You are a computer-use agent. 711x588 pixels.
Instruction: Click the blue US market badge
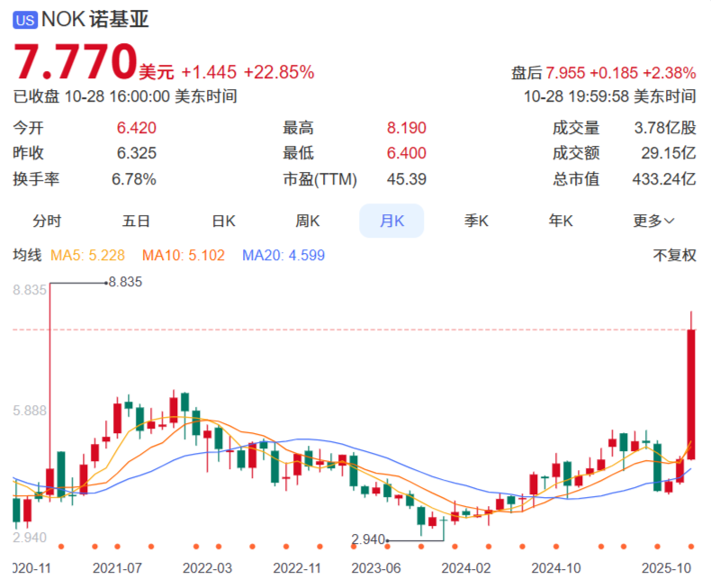[25, 21]
